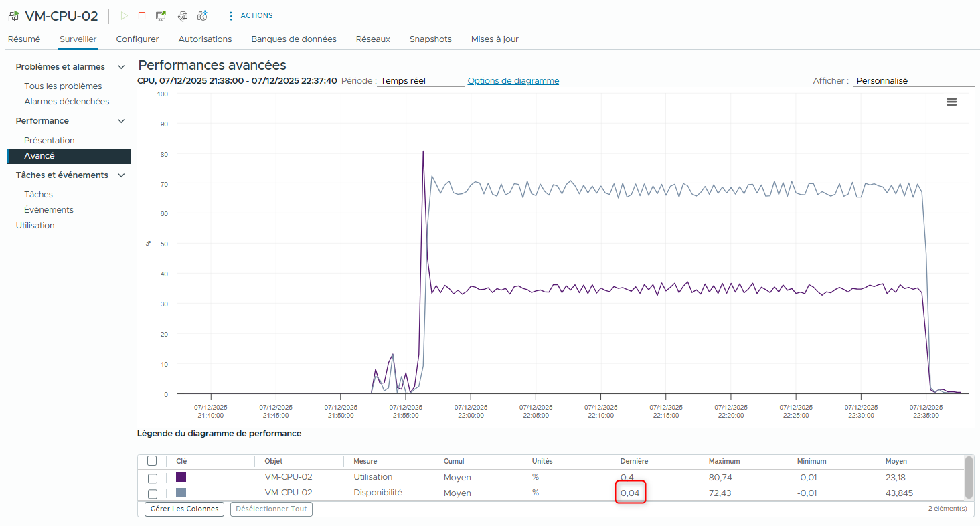Click the Options de diagramme link
The height and width of the screenshot is (526, 980).
pos(513,81)
